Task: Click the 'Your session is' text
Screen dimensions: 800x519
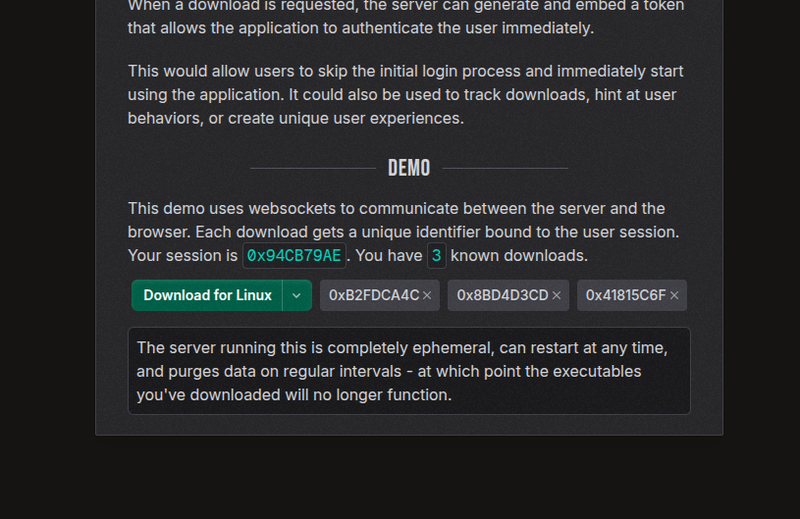Action: [x=183, y=256]
